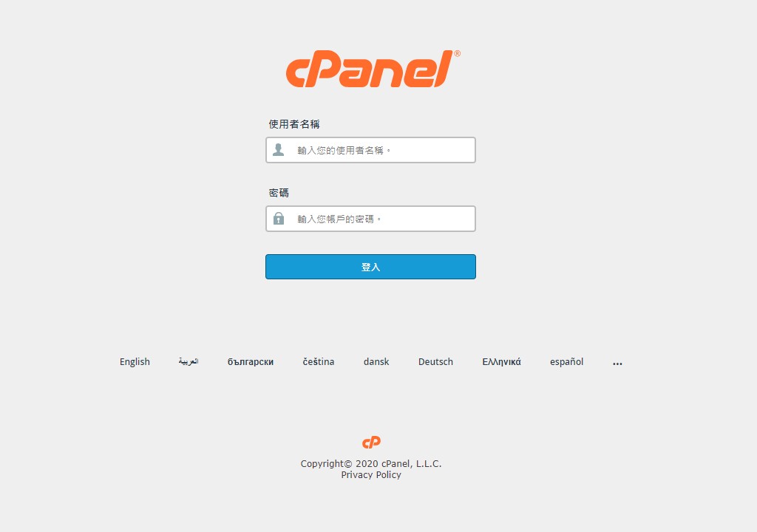Switch language to English
The image size is (757, 532).
(x=135, y=362)
